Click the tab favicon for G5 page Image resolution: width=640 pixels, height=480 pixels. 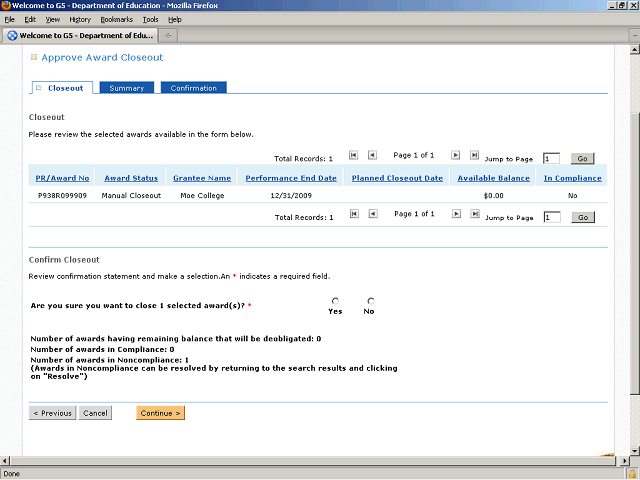(13, 36)
